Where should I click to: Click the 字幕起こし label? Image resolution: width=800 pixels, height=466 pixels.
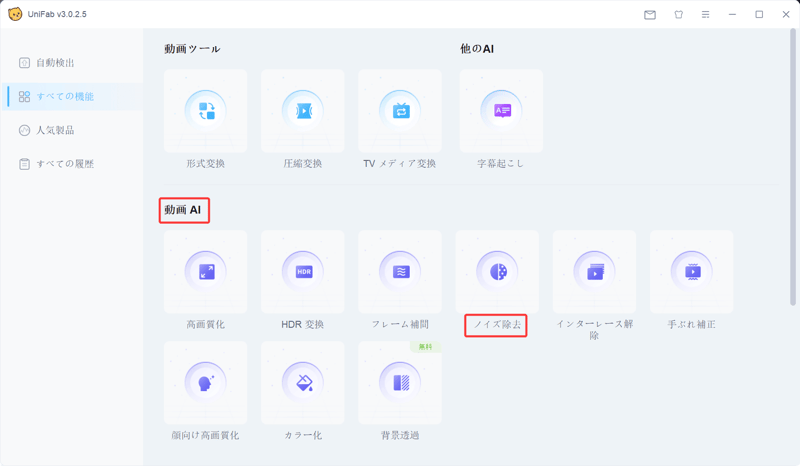501,163
